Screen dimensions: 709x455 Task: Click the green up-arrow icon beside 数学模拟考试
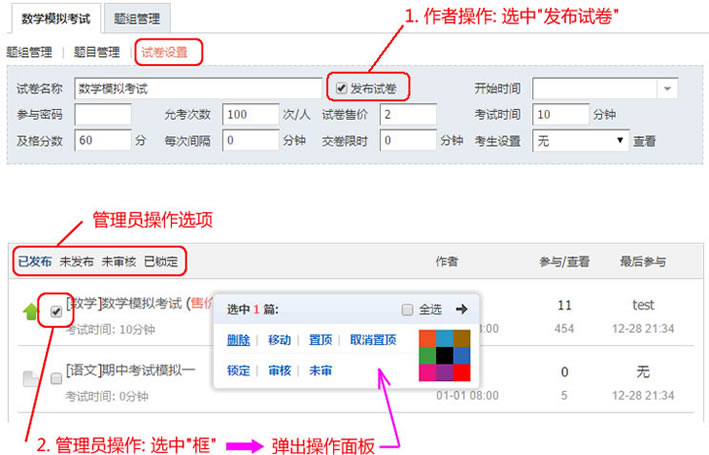point(29,312)
